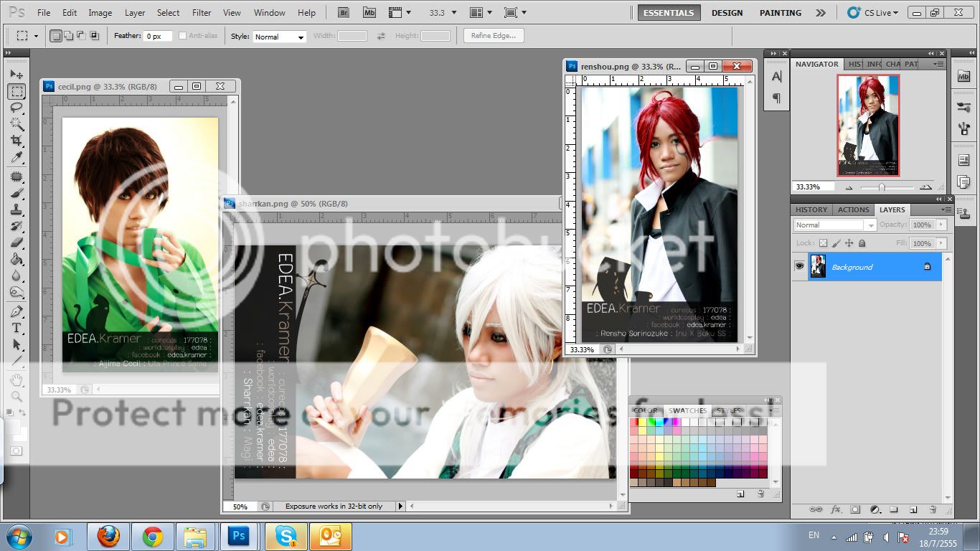Open the Window menu
This screenshot has height=551, width=980.
pyautogui.click(x=270, y=13)
